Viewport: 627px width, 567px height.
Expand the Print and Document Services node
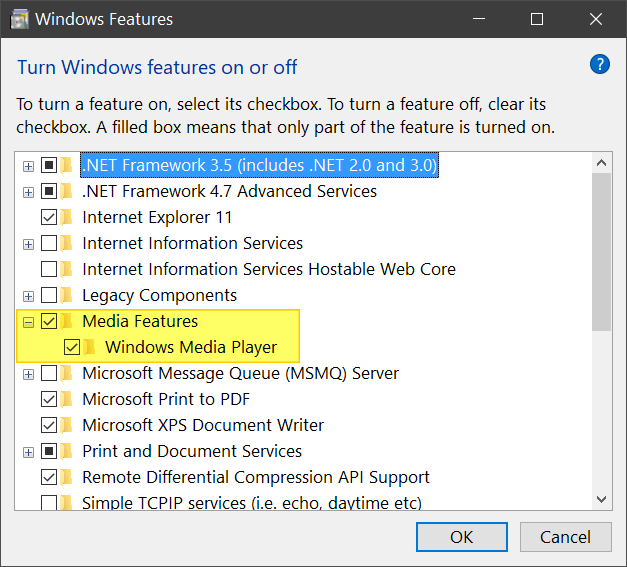click(x=28, y=452)
